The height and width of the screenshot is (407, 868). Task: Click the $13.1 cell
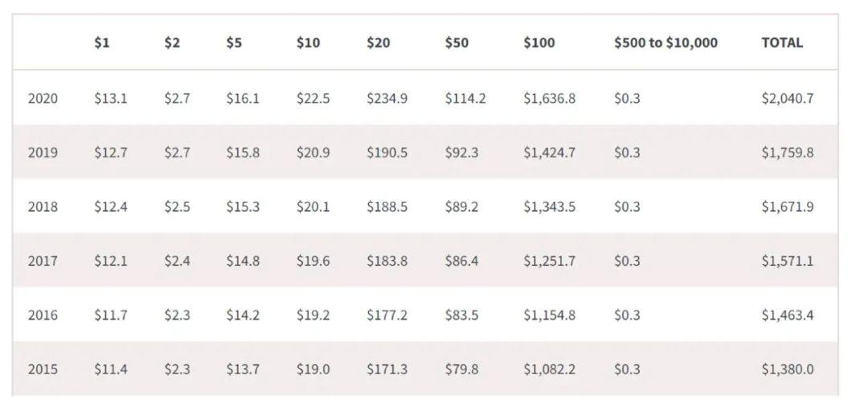click(110, 99)
